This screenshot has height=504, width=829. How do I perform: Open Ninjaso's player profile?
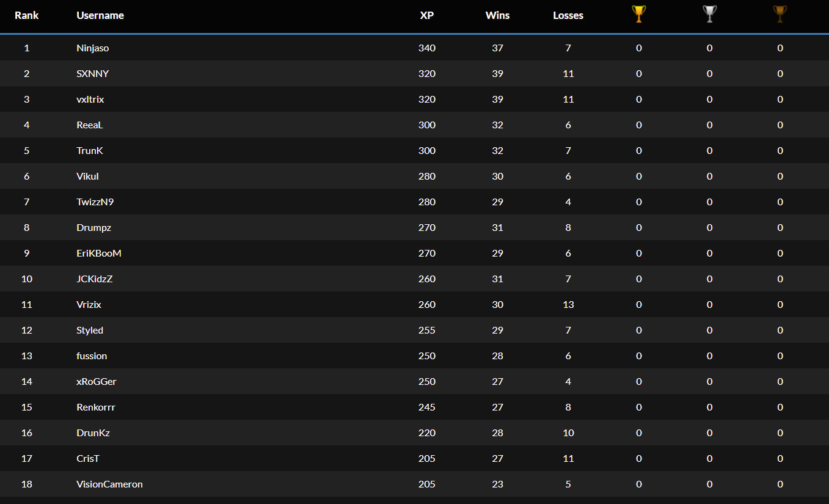click(93, 48)
